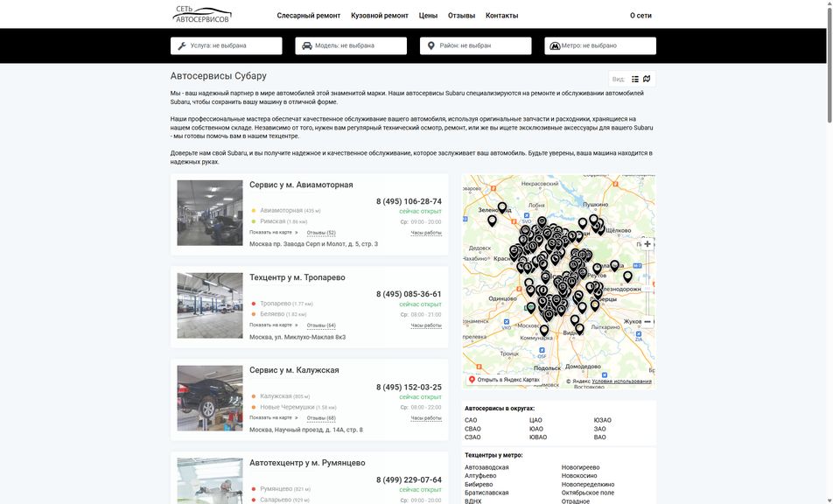833x504 pixels.
Task: Show Калужская service on the map
Action: 274,418
